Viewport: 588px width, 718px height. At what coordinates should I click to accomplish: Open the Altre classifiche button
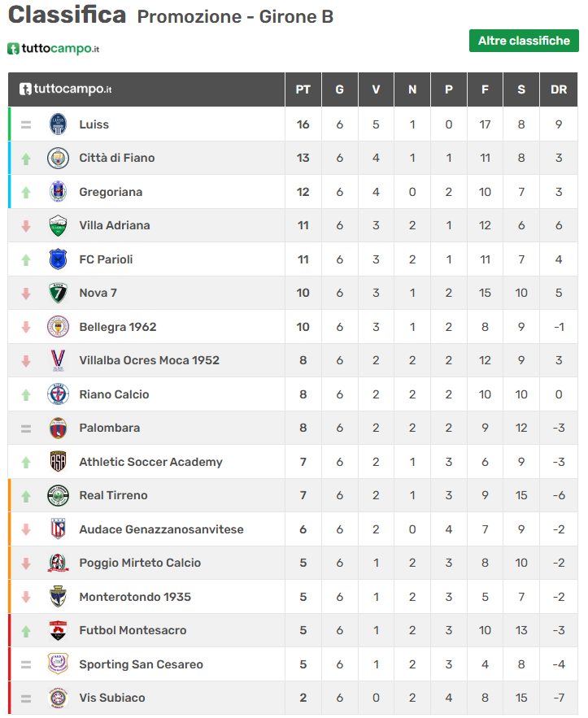click(524, 41)
